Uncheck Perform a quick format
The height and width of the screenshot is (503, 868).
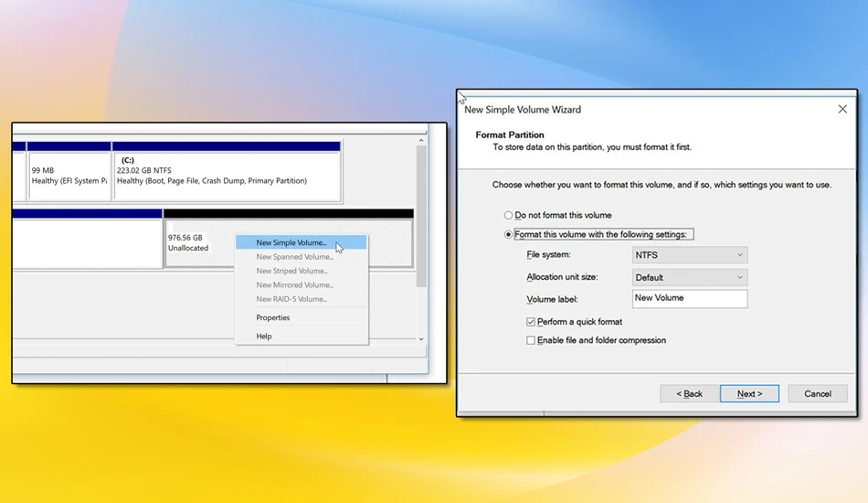tap(531, 322)
